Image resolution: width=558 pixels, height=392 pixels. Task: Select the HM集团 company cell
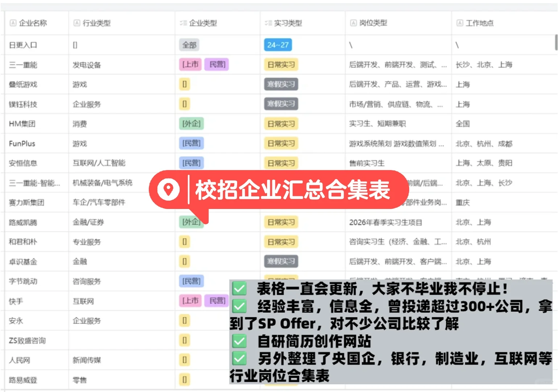(37, 124)
